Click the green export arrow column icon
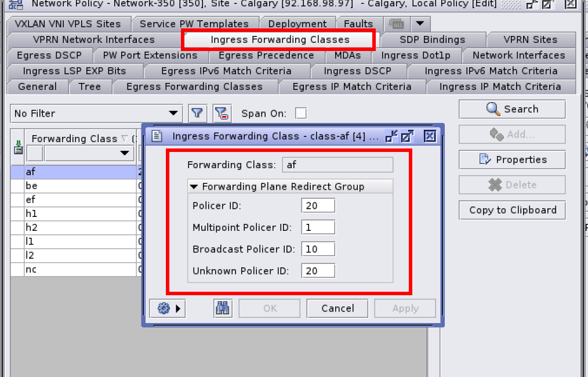Screen dimensions: 588x377 pos(17,147)
